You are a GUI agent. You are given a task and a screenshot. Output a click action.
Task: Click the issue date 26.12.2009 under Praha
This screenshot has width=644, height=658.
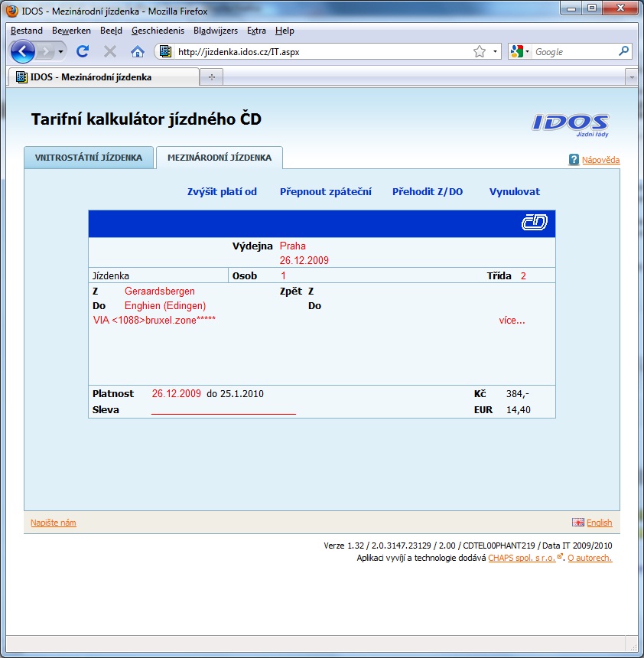[x=304, y=261]
